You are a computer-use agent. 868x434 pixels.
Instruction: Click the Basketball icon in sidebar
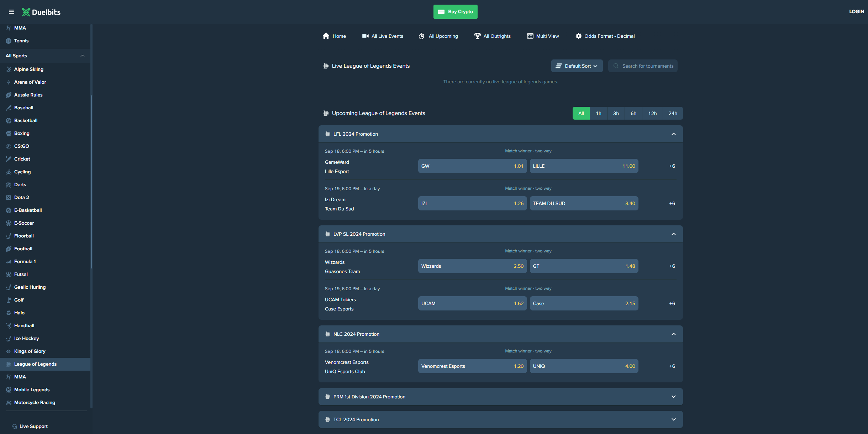9,121
